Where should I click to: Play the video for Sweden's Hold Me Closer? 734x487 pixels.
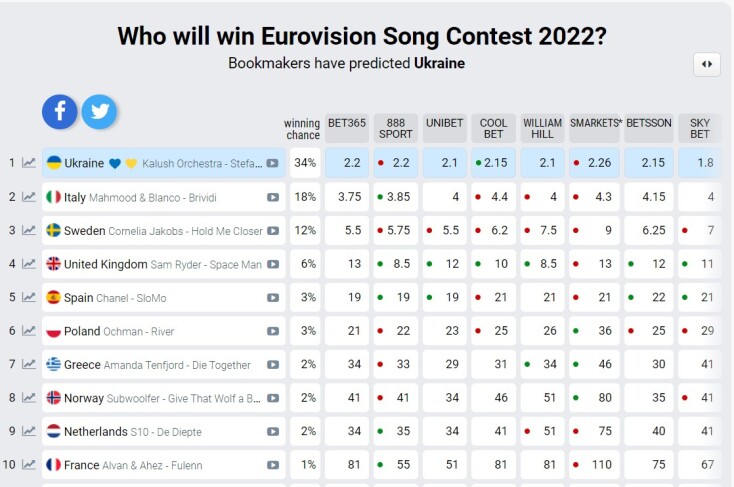(273, 231)
